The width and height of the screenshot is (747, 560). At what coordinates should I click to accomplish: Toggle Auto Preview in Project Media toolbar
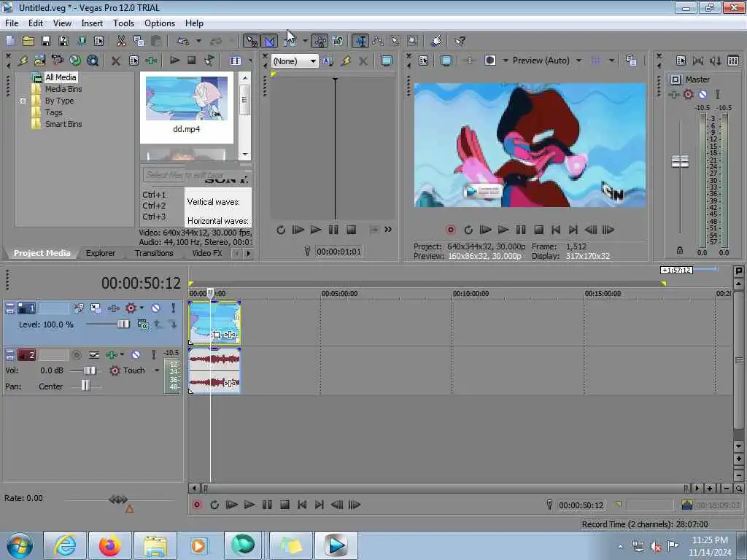point(209,61)
